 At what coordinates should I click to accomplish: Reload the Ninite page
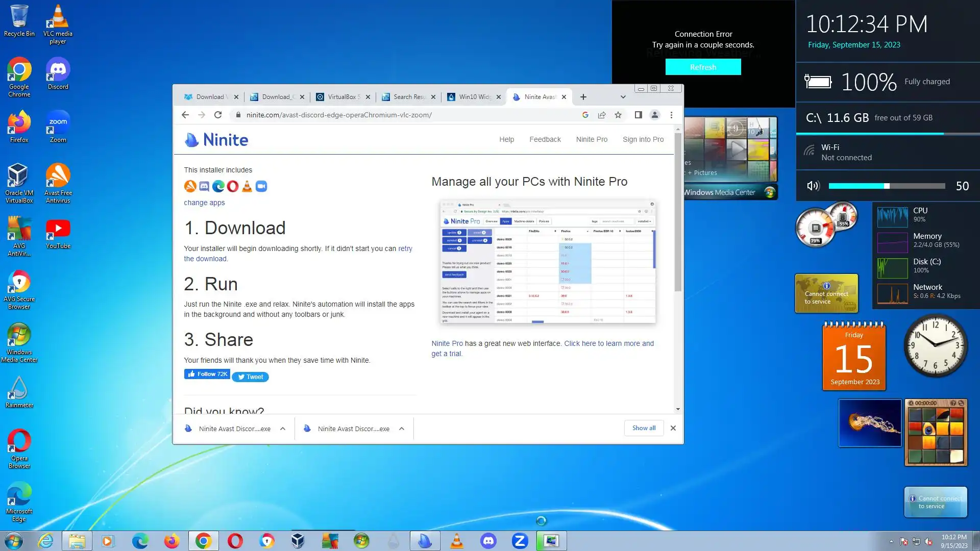click(218, 115)
